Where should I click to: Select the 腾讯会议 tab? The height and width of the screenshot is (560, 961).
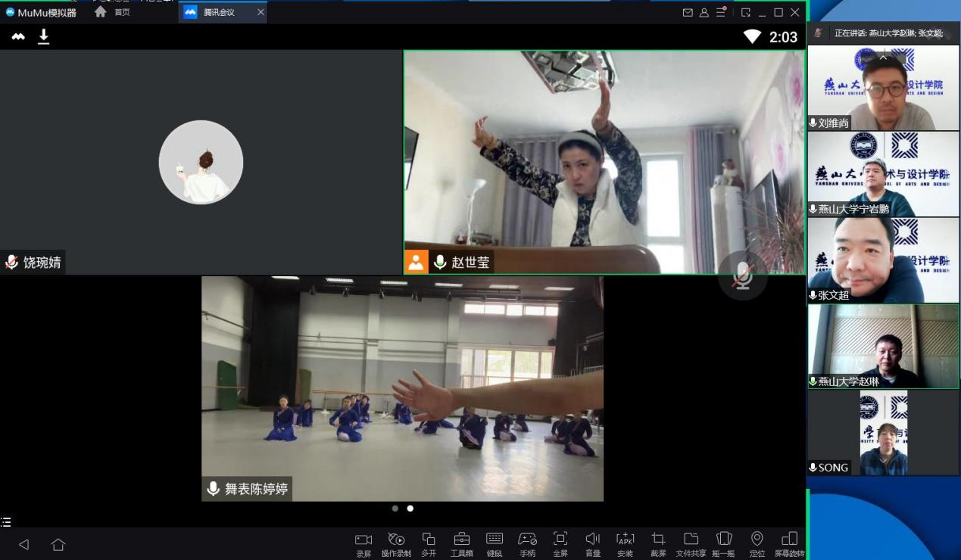pyautogui.click(x=219, y=12)
